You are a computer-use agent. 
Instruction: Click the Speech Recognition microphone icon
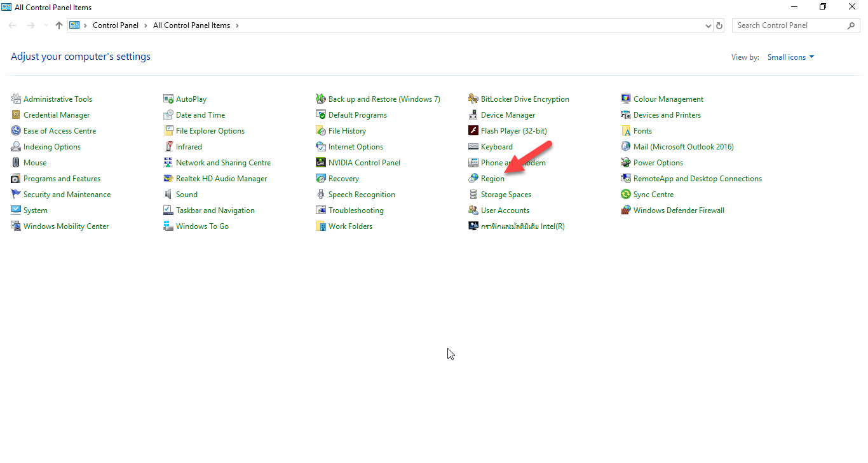pos(321,194)
